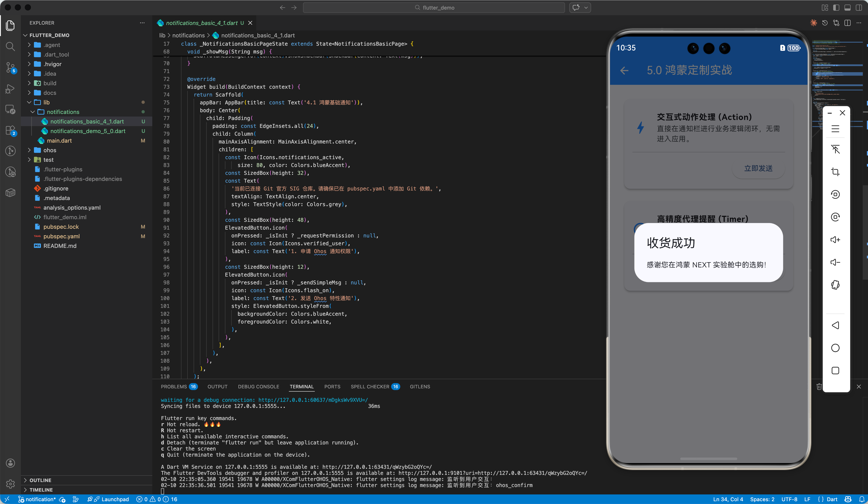This screenshot has height=504, width=868.
Task: Click Ln 34, Col 4 in status bar
Action: (728, 499)
